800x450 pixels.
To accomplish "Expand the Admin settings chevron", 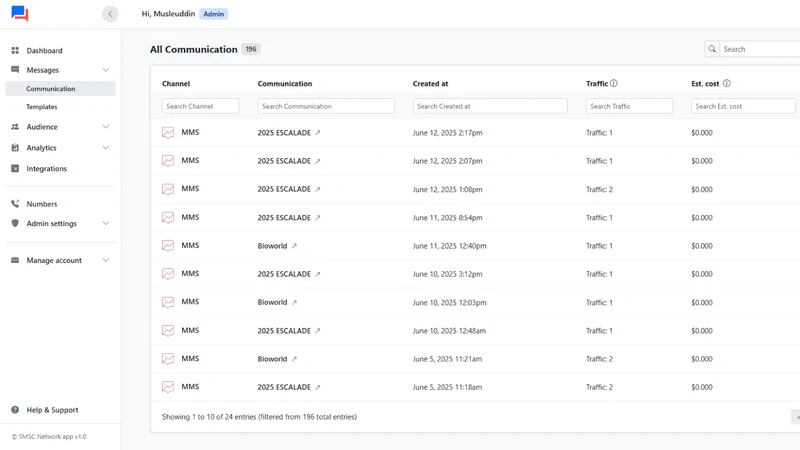I will [x=106, y=223].
